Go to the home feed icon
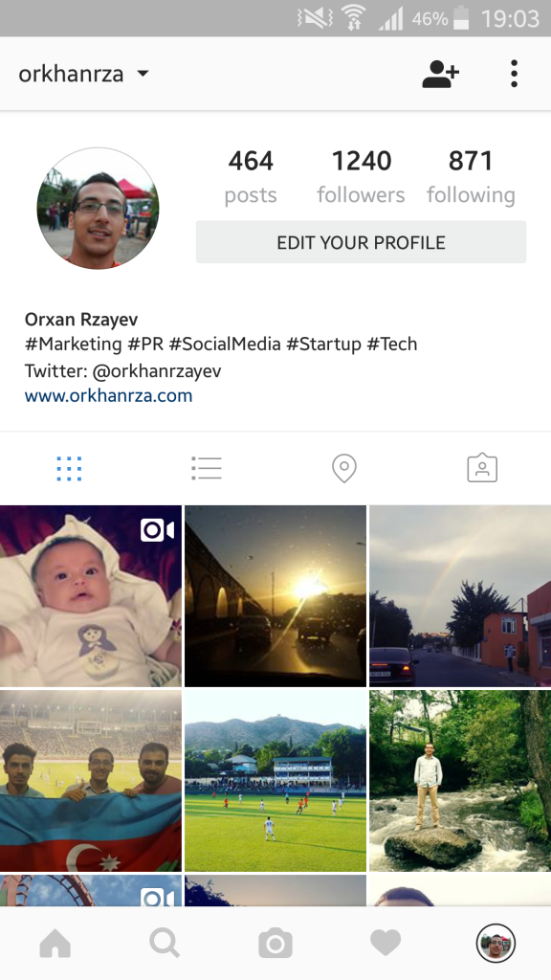 pos(55,943)
